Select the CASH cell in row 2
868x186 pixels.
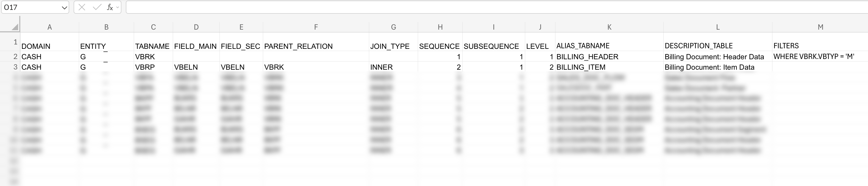pos(49,57)
